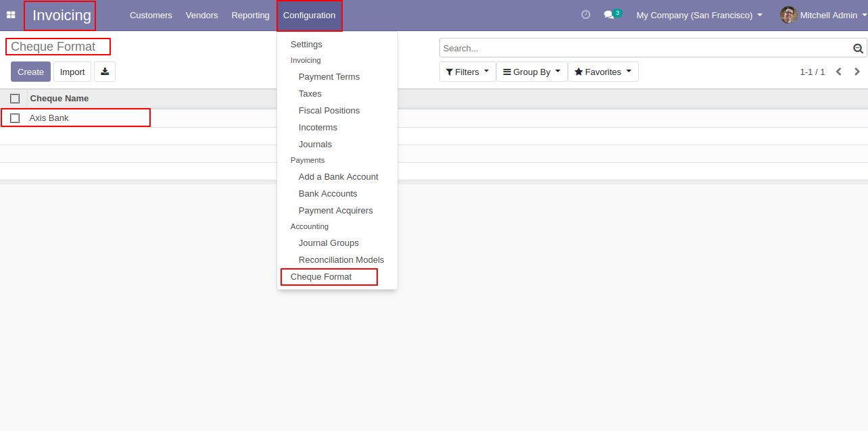Select Payment Acquirers menu entry

click(335, 211)
